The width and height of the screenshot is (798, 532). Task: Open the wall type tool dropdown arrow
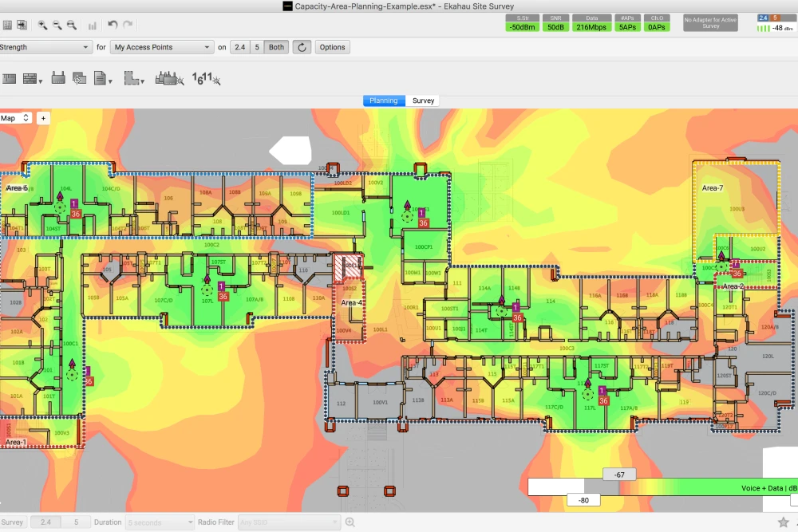pyautogui.click(x=40, y=81)
